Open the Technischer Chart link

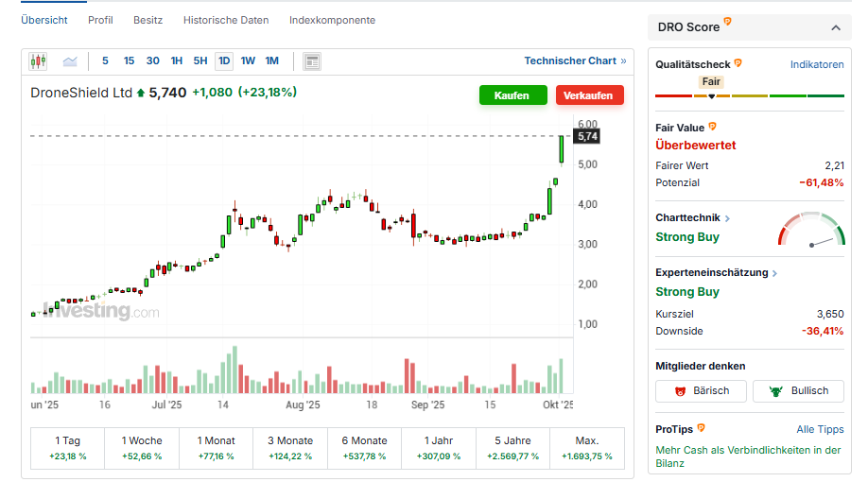pyautogui.click(x=575, y=60)
